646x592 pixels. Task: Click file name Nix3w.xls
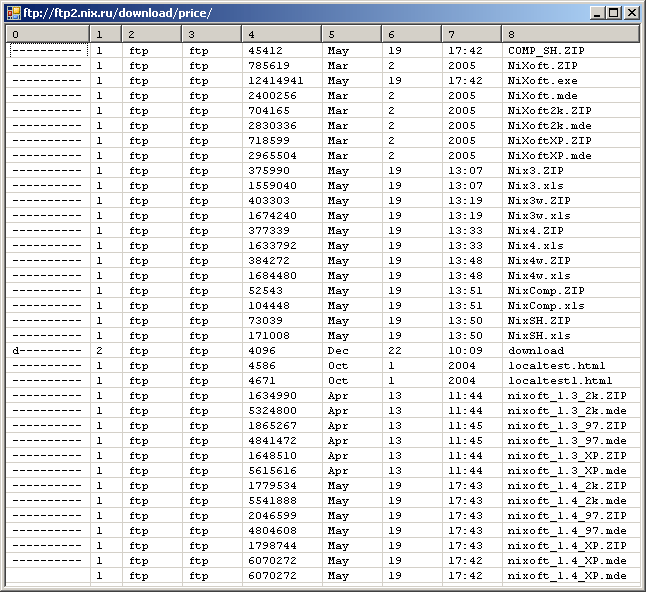tap(539, 216)
